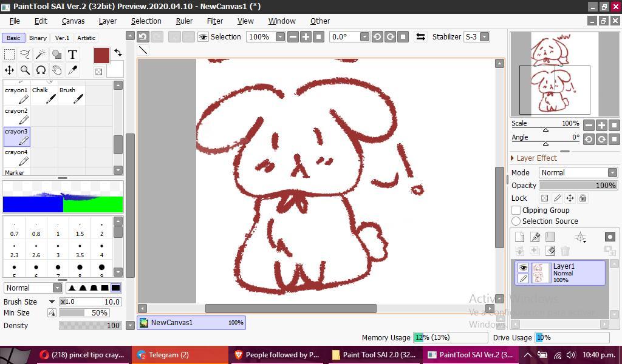622x364 pixels.
Task: Select the NewCanvas1 document tab
Action: (191, 323)
